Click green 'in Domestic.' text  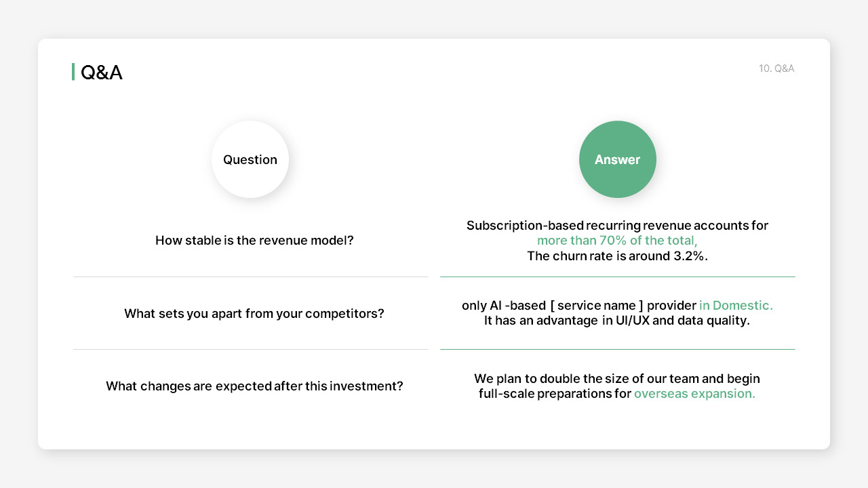click(x=736, y=306)
